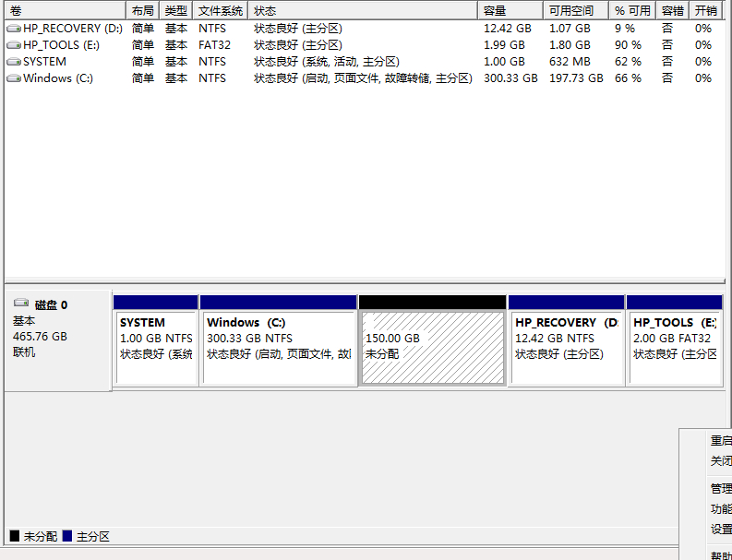Image resolution: width=732 pixels, height=560 pixels.
Task: Select the HP_RECOVERY (D:) row name
Action: coord(73,29)
